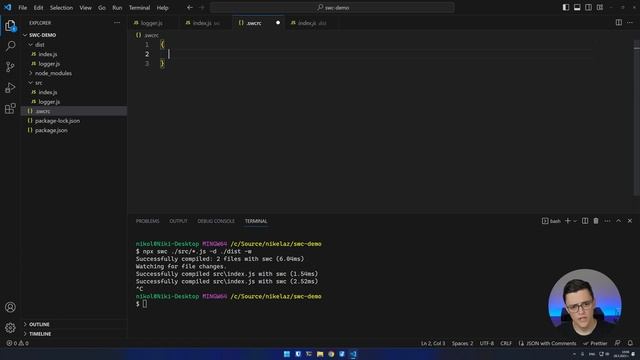640x360 pixels.
Task: Switch to the index.js src editor tab
Action: (206, 23)
